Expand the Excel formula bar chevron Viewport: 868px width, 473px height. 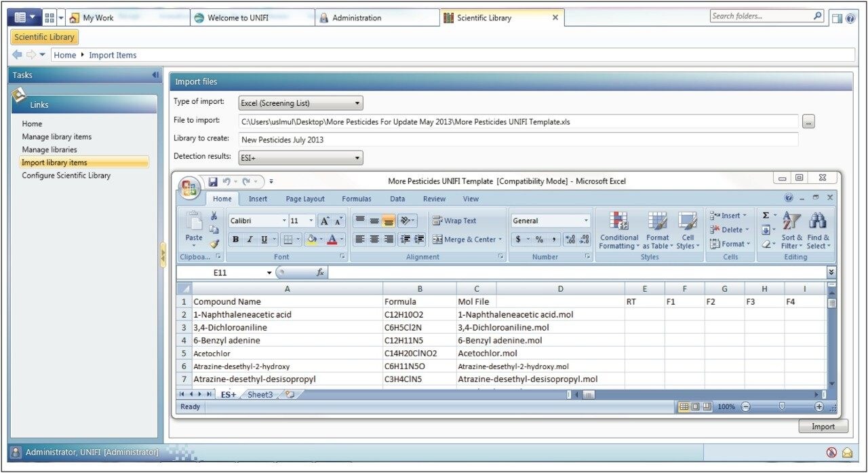coord(831,272)
